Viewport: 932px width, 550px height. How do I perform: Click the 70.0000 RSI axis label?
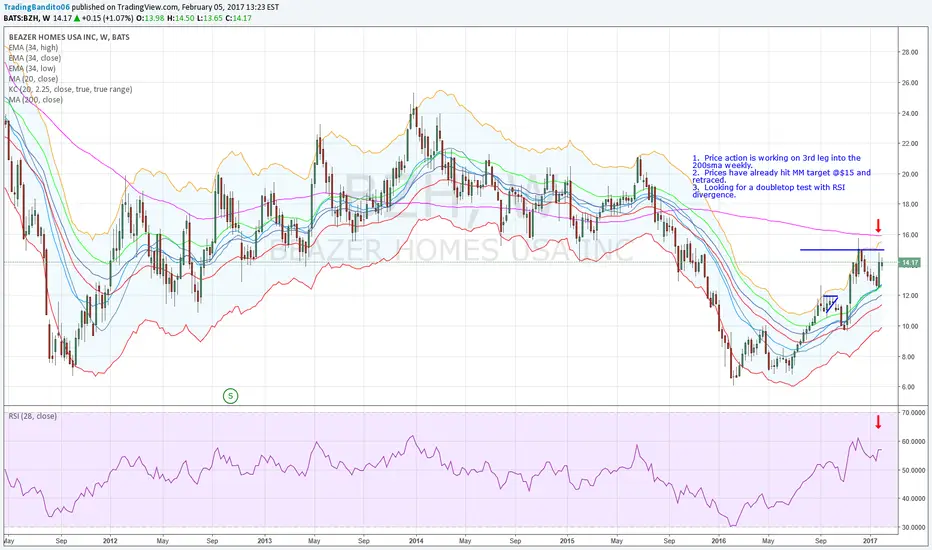click(913, 412)
